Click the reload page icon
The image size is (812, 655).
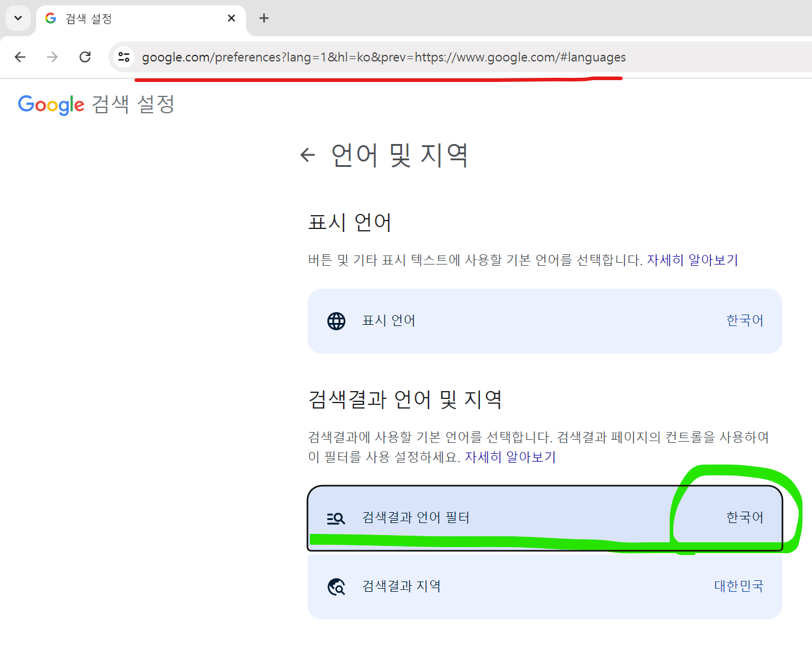(85, 57)
